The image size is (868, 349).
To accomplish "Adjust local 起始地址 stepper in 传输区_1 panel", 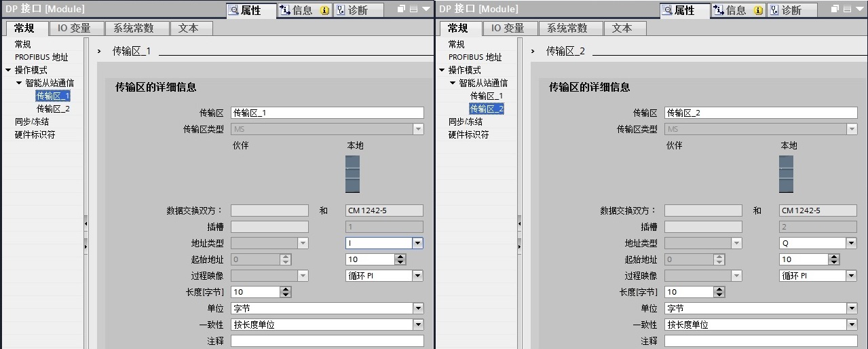I will coord(400,259).
